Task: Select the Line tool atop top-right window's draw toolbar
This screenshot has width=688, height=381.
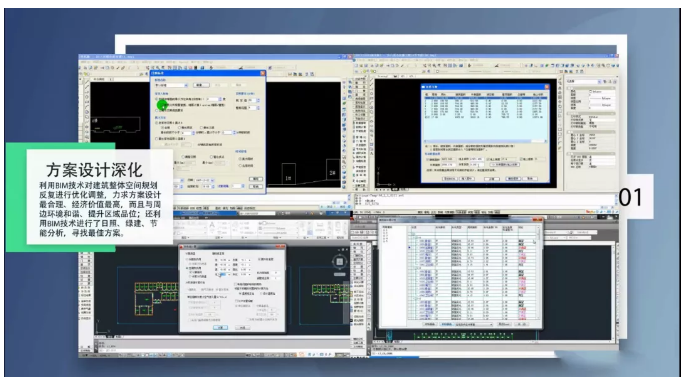Action: (371, 79)
